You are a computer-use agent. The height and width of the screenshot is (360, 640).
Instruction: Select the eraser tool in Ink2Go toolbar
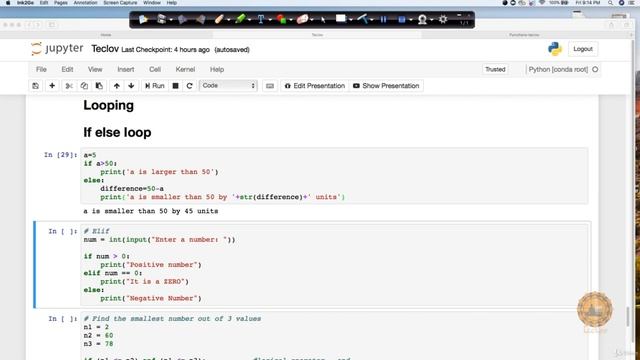coord(302,19)
